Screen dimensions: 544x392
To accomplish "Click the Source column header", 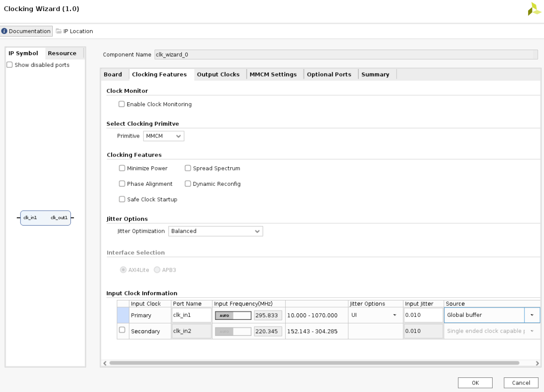I will [492, 304].
